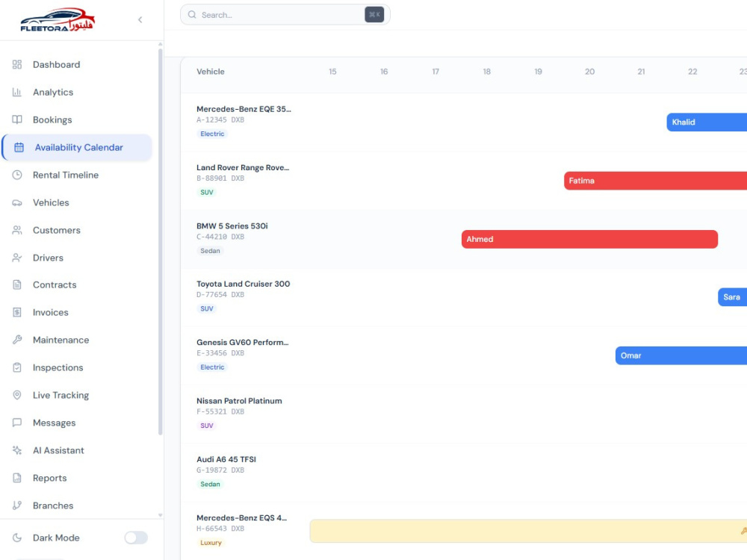Click the ⌘K shortcut badge
This screenshot has height=560, width=747.
click(x=374, y=15)
